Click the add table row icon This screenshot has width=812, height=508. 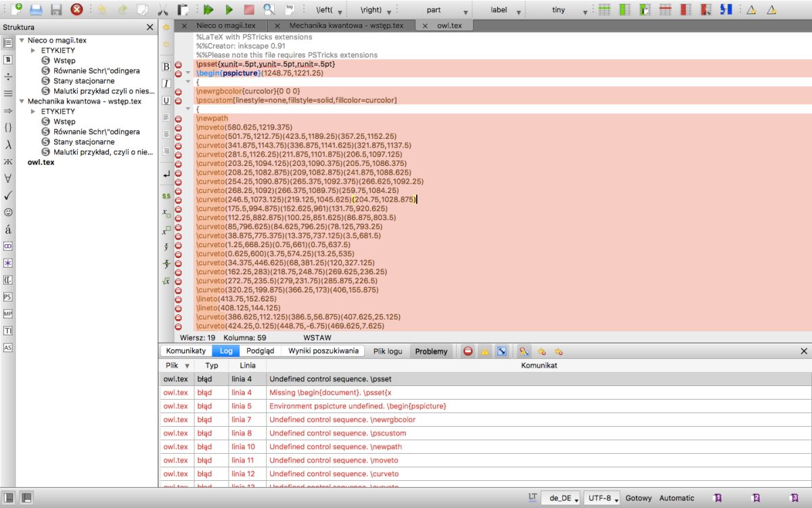pyautogui.click(x=604, y=9)
